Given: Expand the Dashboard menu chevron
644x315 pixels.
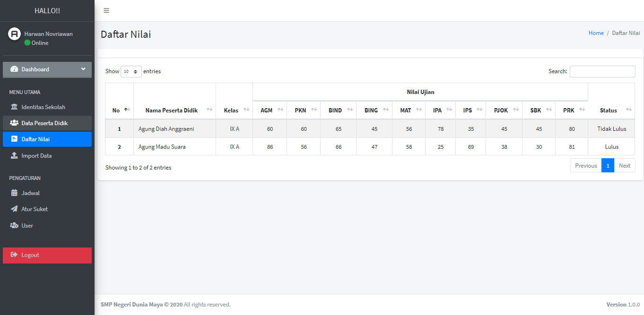Looking at the screenshot, I should click(83, 69).
